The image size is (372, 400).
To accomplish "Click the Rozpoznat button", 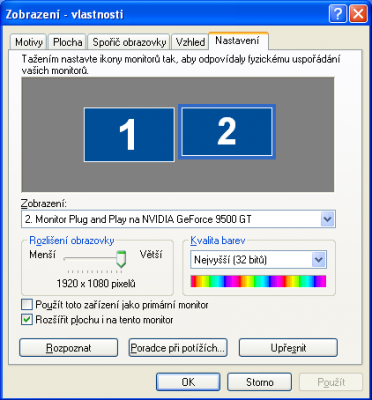I will [69, 348].
